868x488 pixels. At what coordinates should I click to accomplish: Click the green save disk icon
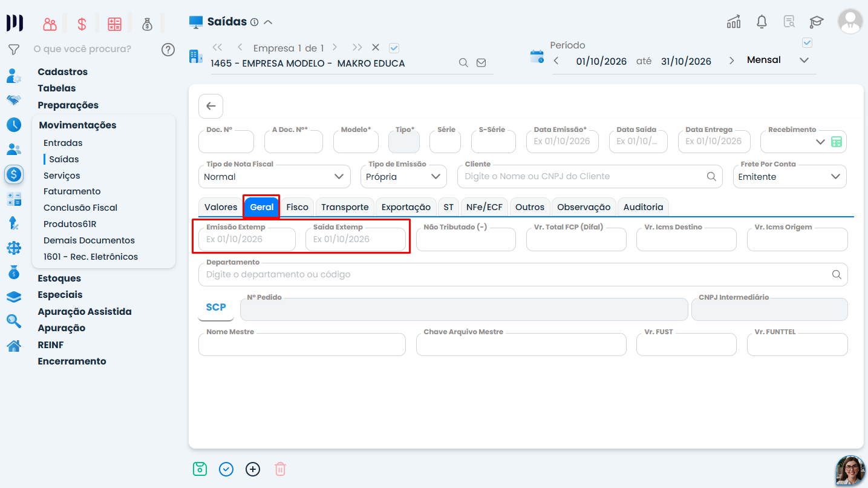[x=200, y=469]
